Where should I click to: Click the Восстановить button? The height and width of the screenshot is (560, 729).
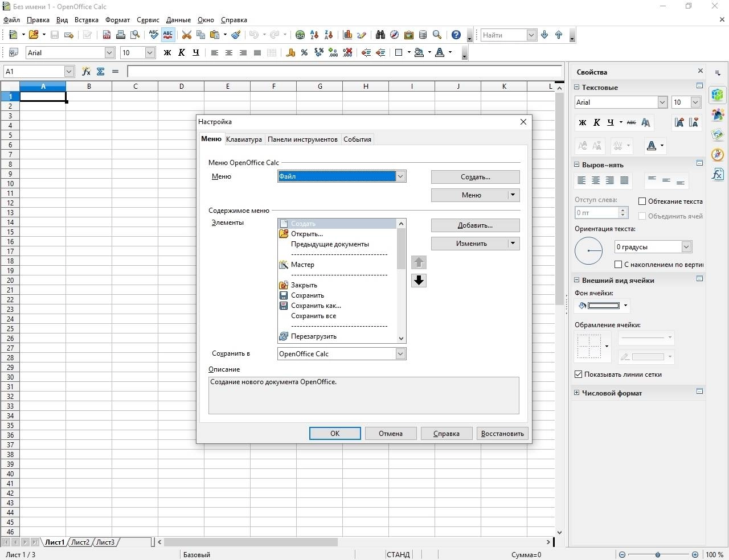(x=502, y=433)
